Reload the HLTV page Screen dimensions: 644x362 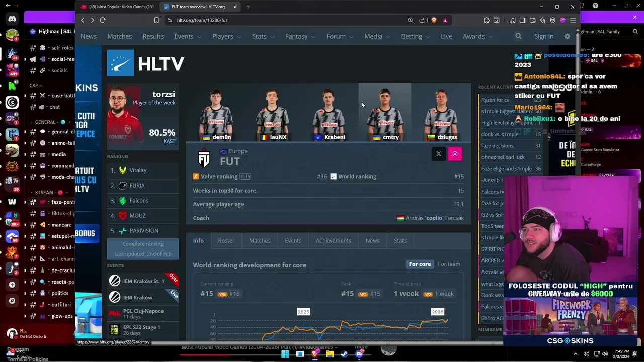tap(102, 20)
